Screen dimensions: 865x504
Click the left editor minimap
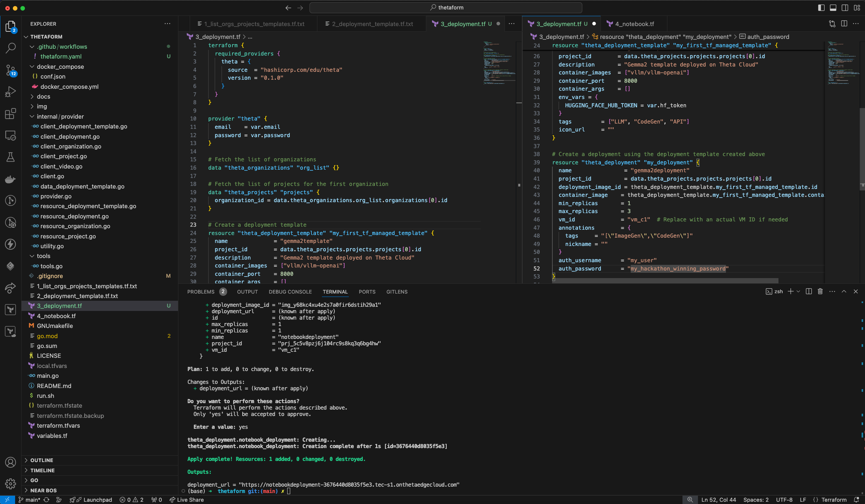tap(499, 62)
